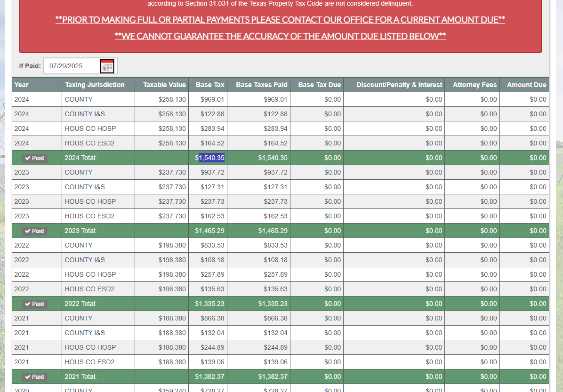This screenshot has height=392, width=563.
Task: Click the Amount Due column header
Action: [x=526, y=85]
